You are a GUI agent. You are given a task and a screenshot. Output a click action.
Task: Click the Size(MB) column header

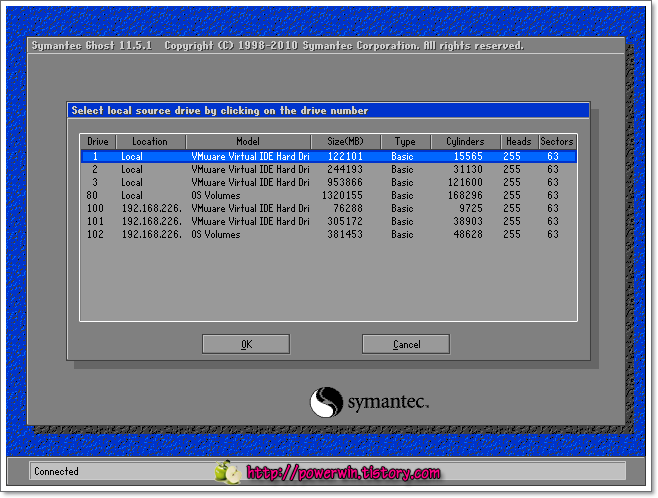345,141
